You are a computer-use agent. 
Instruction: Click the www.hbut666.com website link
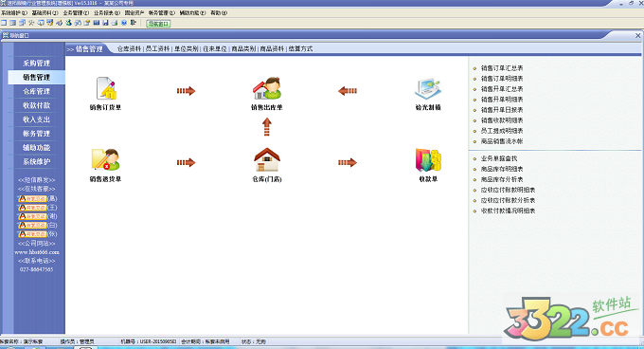(37, 252)
